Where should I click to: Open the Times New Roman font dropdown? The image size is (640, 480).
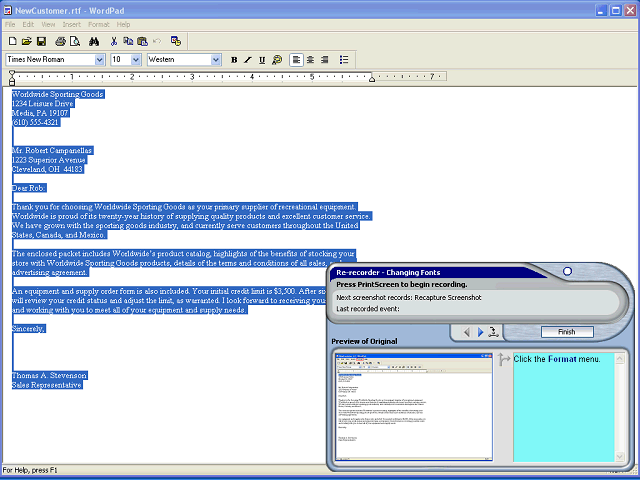[x=100, y=60]
